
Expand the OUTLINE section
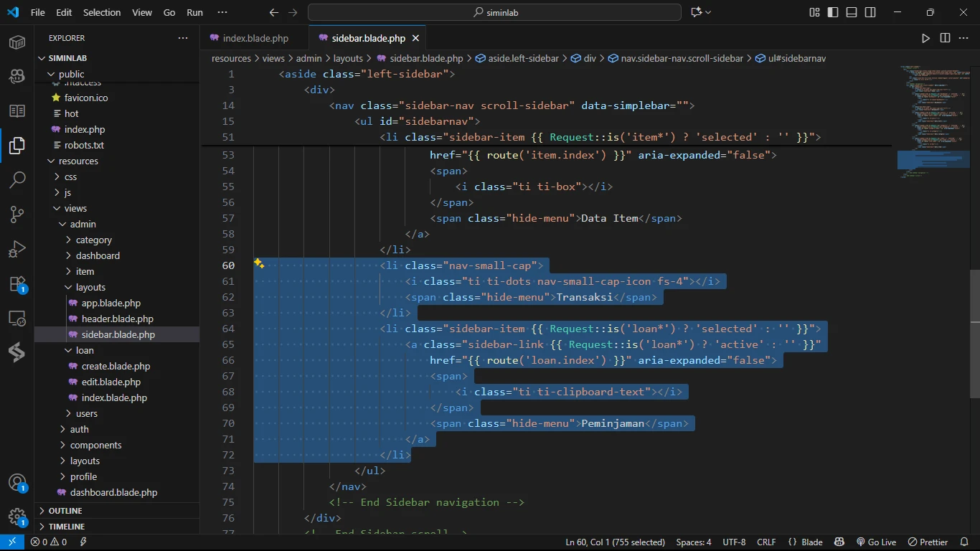click(x=65, y=511)
